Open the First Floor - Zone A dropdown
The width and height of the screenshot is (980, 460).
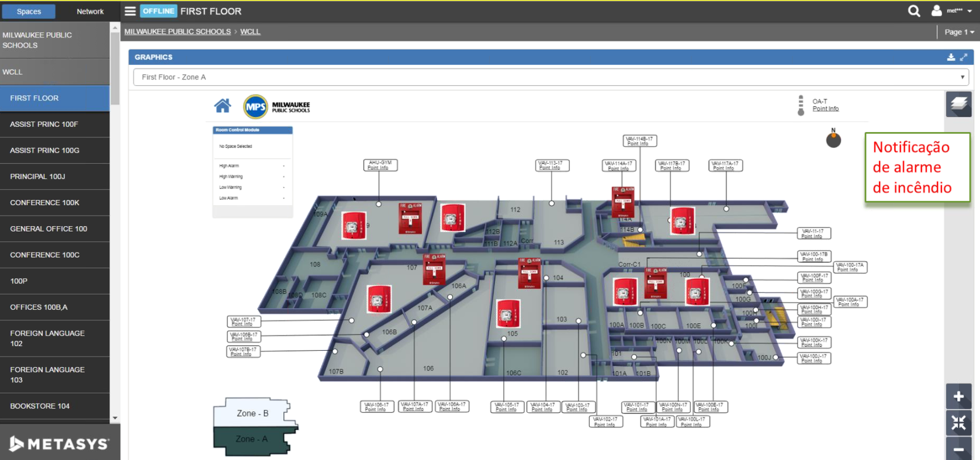[550, 77]
